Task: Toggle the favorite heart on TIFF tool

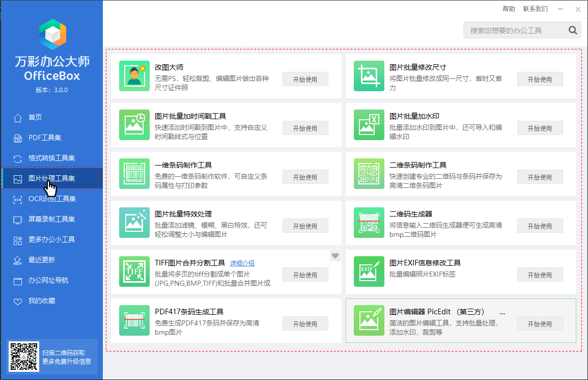Action: click(334, 256)
